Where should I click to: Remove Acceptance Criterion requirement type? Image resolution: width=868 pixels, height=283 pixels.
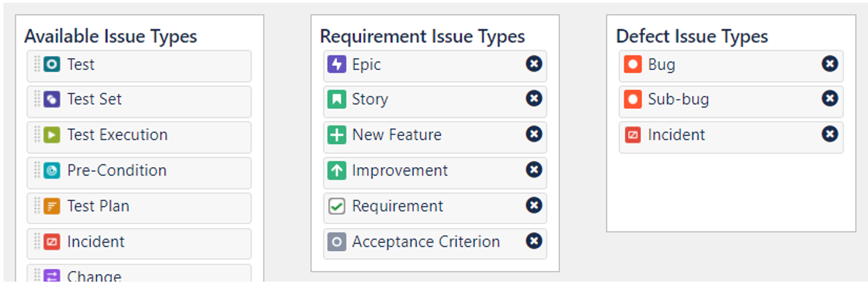pyautogui.click(x=533, y=241)
